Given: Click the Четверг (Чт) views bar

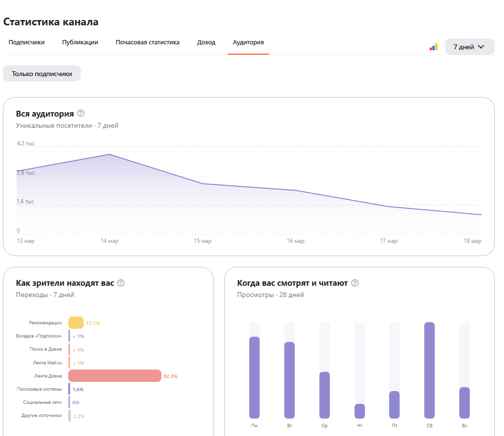Looking at the screenshot, I should pos(360,411).
